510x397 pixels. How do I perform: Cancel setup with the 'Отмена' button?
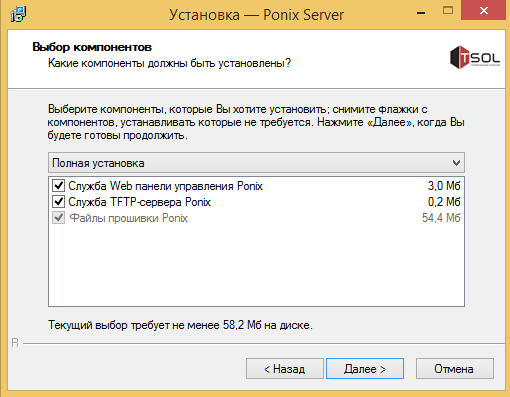pyautogui.click(x=454, y=369)
